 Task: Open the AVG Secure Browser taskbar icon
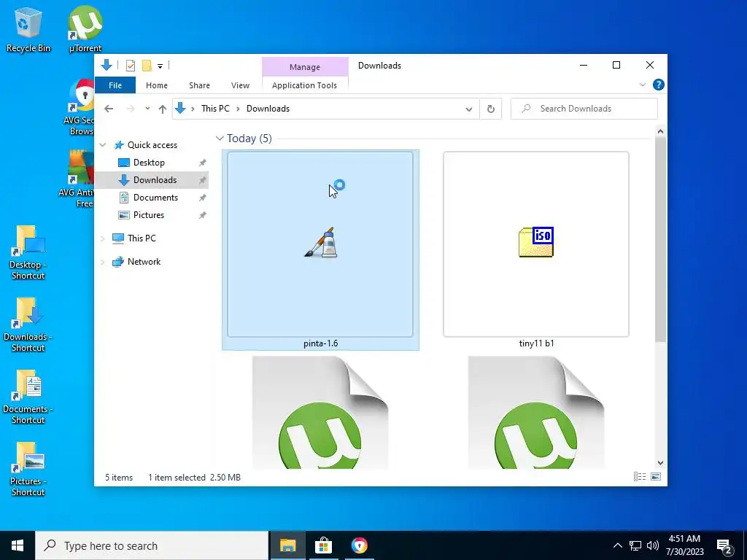pos(359,545)
